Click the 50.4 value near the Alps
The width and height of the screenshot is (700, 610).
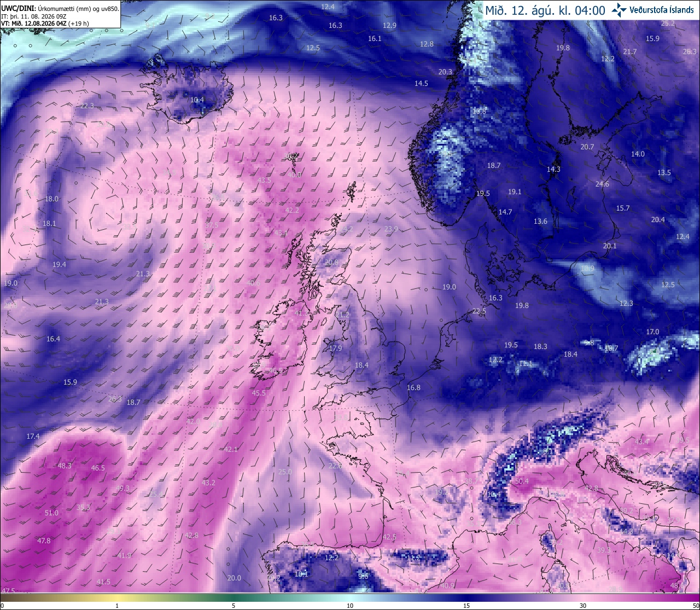522,481
